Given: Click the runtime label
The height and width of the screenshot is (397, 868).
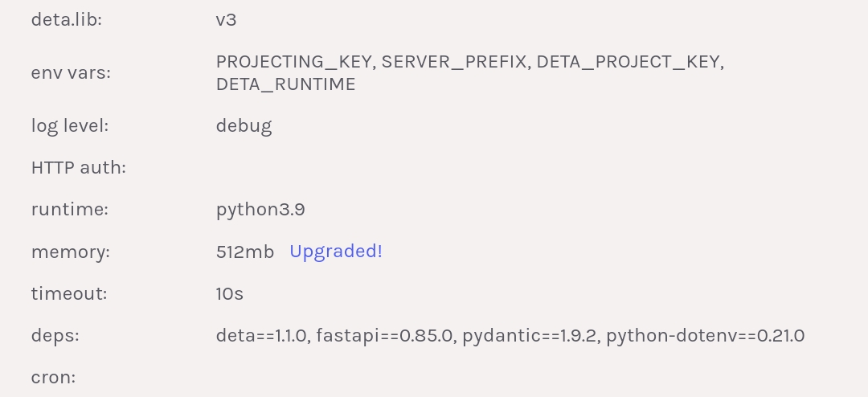Looking at the screenshot, I should pyautogui.click(x=70, y=209).
